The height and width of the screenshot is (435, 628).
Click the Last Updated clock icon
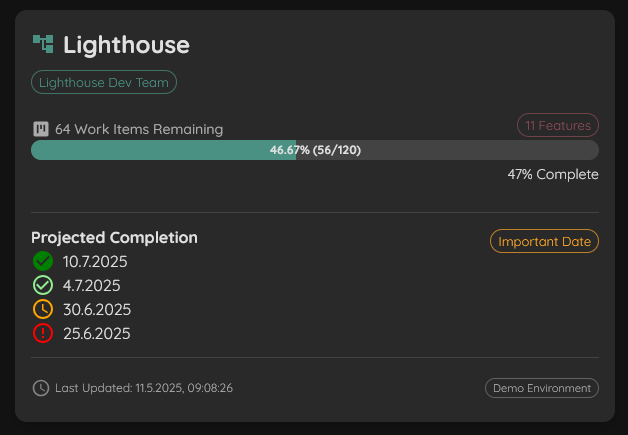(41, 388)
